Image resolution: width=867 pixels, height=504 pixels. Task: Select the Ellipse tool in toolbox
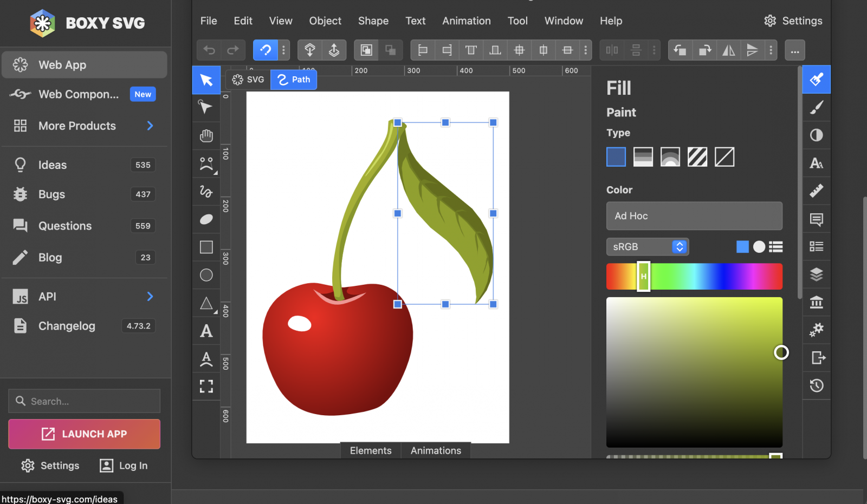[206, 275]
